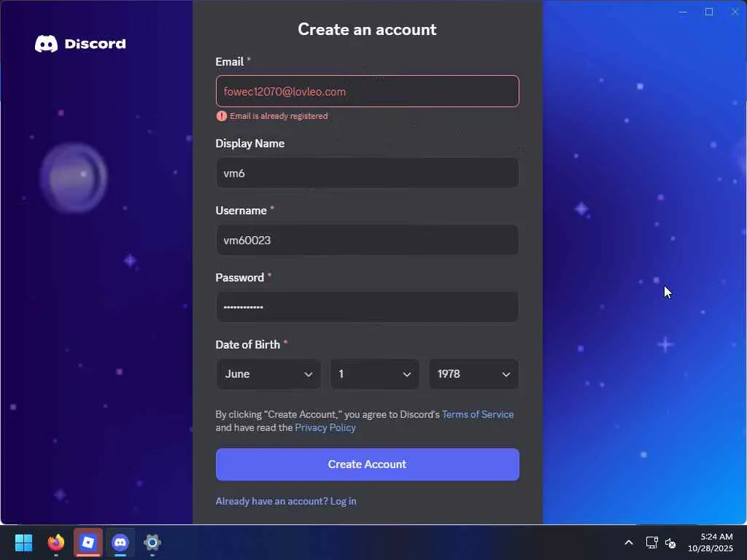Screen dimensions: 747x560
Task: Click the network status tray icon
Action: click(651, 542)
